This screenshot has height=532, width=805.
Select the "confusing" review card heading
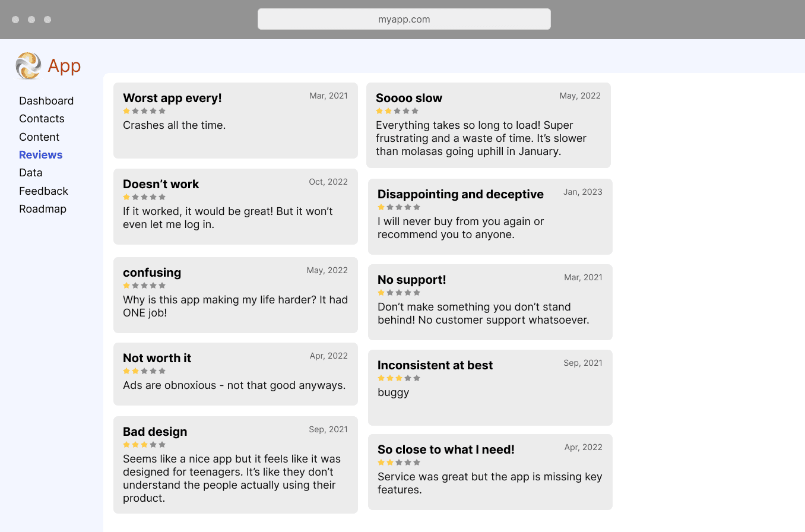coord(152,273)
